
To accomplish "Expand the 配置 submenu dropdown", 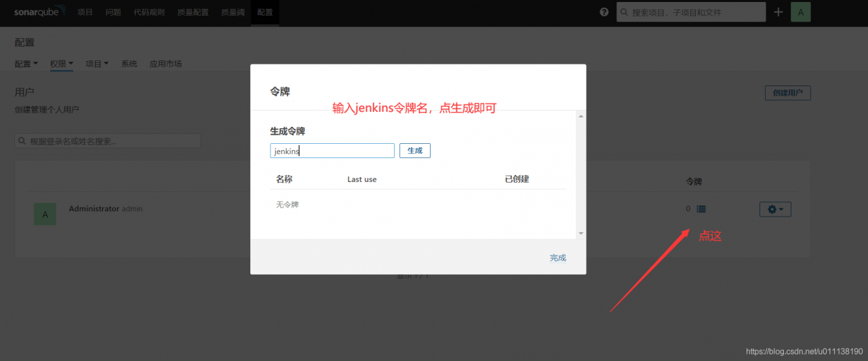I will coord(26,64).
